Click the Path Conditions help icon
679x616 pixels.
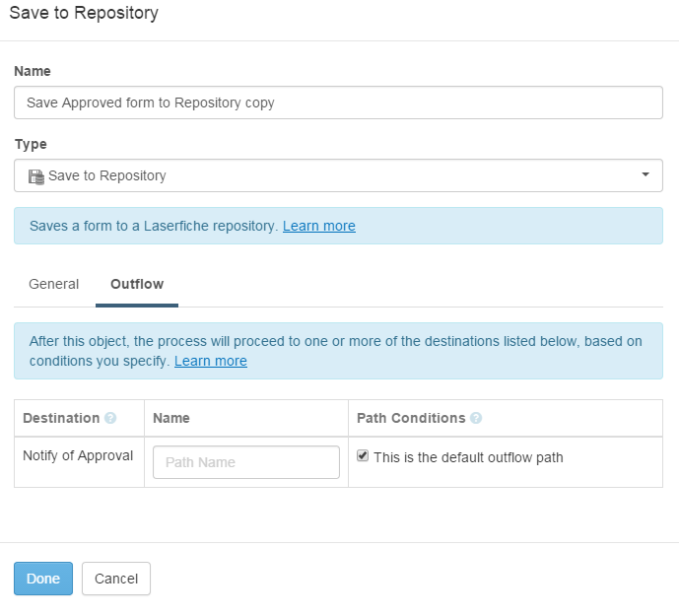tap(476, 418)
